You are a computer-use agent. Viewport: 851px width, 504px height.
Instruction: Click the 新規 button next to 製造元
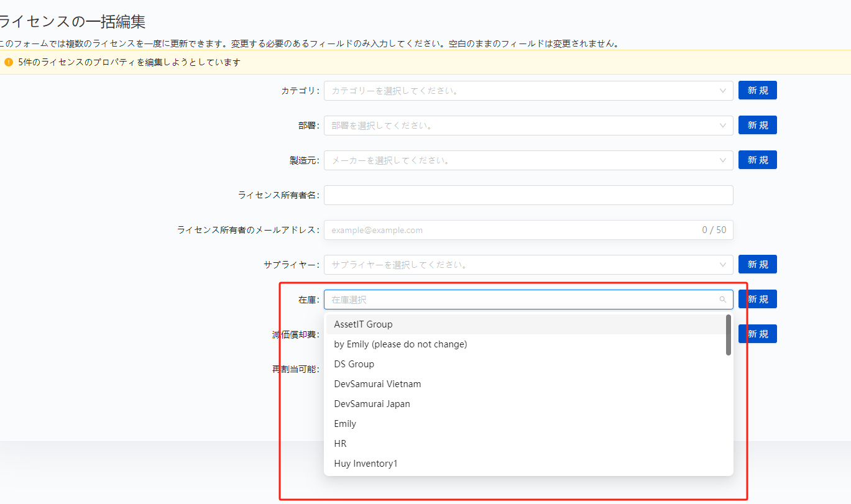pos(757,160)
